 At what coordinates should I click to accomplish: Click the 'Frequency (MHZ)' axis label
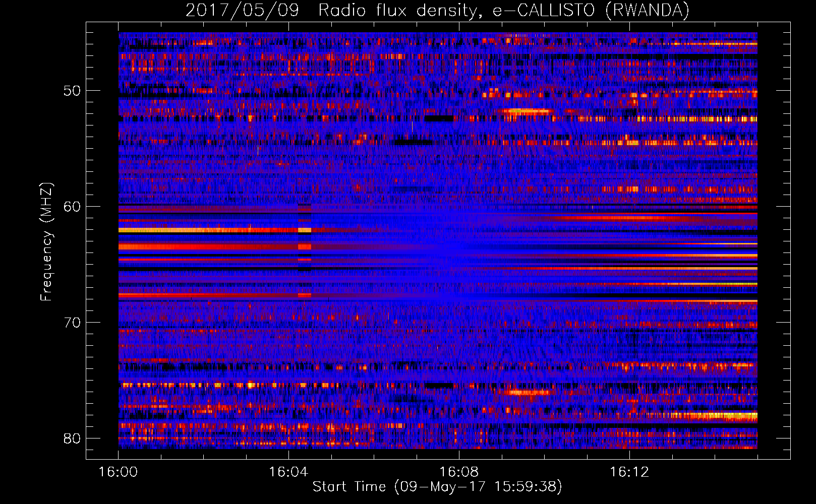pos(46,242)
